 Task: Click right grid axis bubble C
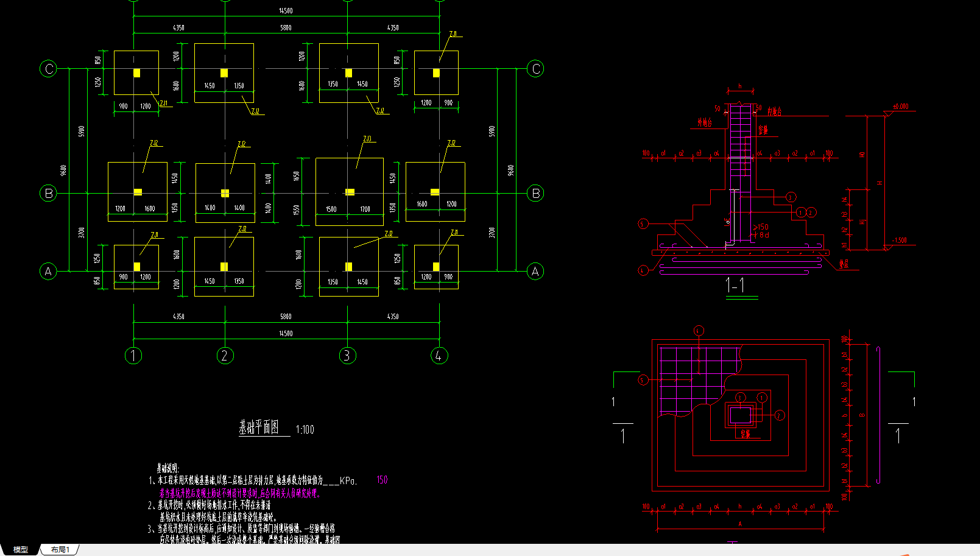535,69
